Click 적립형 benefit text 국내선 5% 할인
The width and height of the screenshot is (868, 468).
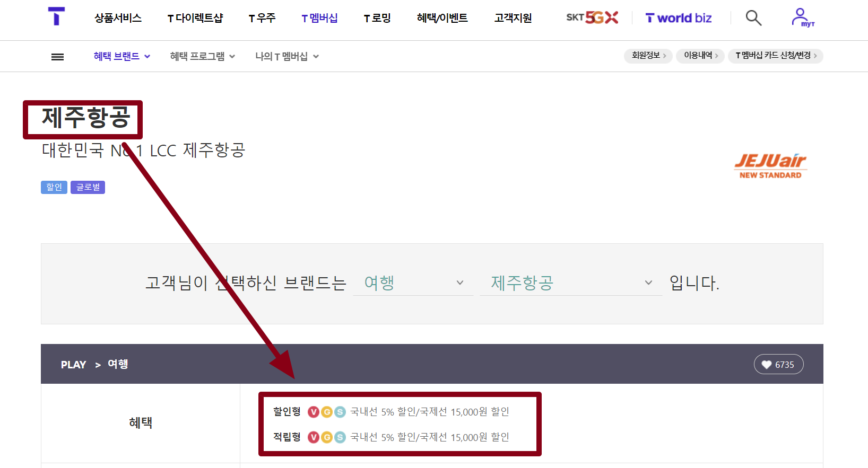(430, 437)
